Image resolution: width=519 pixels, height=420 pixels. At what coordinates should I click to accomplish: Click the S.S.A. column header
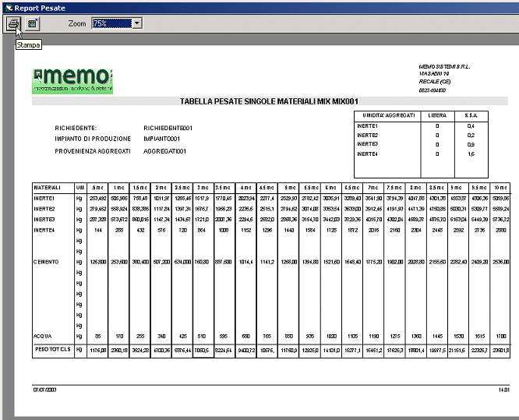click(x=471, y=115)
